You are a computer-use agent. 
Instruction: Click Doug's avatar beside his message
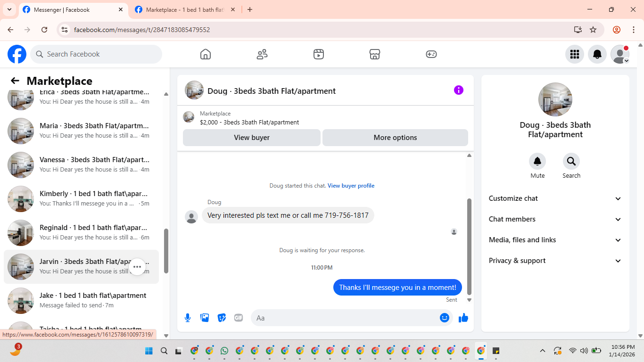191,217
